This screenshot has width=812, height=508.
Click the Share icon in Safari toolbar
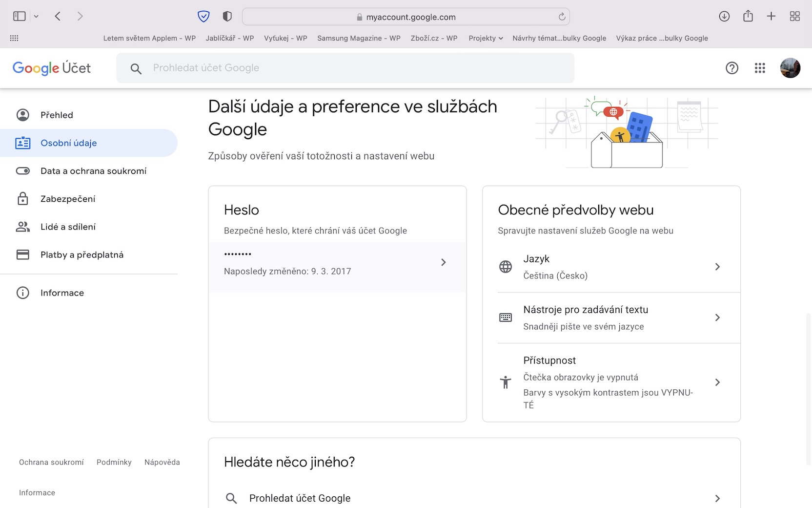(748, 17)
